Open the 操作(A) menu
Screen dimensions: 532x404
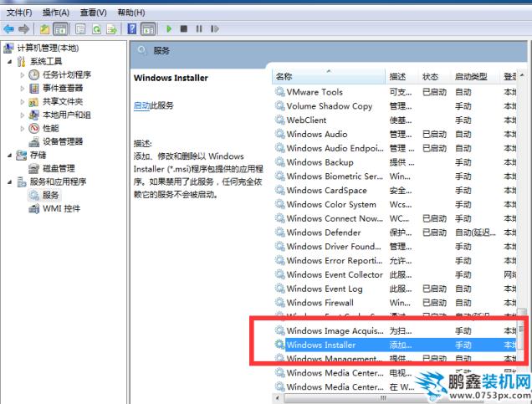pos(56,13)
